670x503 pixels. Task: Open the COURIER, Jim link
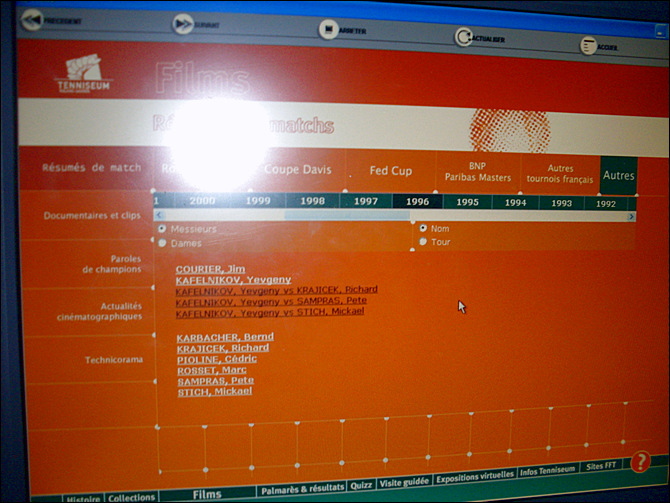[210, 269]
